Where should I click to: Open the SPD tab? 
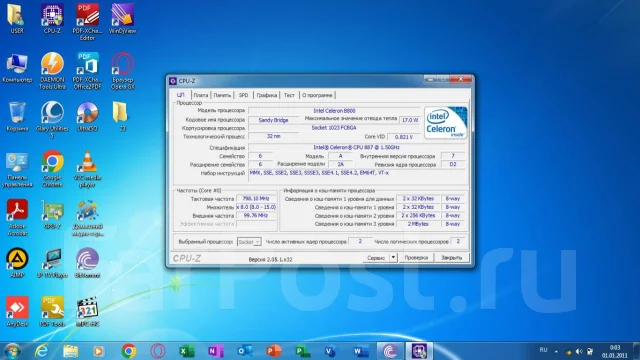(x=243, y=95)
